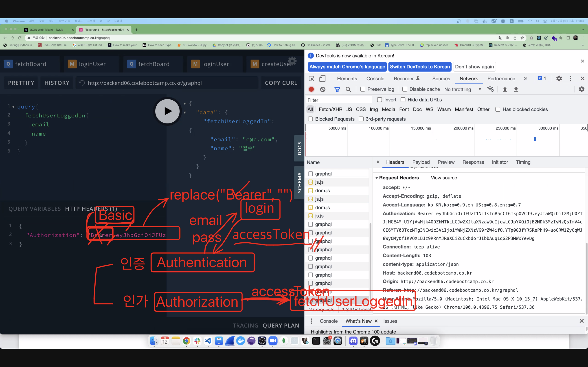
Task: Click the COPY CURL button
Action: tap(281, 83)
